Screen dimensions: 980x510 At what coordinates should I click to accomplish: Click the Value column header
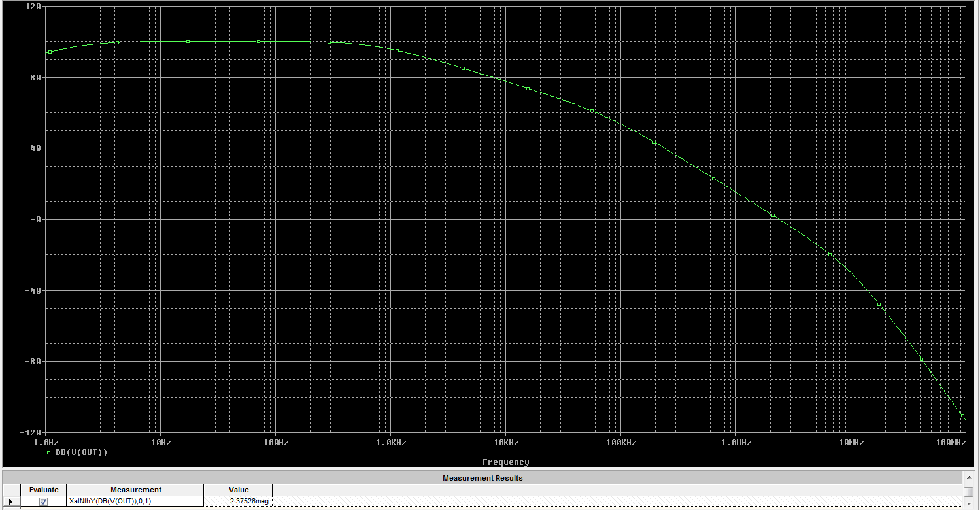coord(239,490)
